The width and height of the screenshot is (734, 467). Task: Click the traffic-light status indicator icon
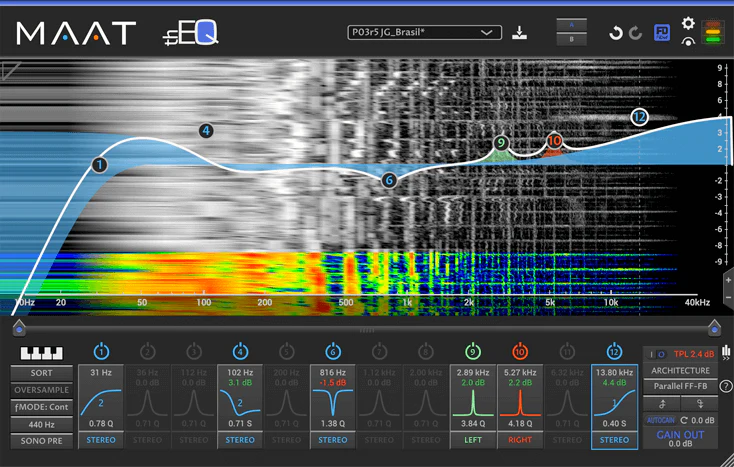coord(712,33)
